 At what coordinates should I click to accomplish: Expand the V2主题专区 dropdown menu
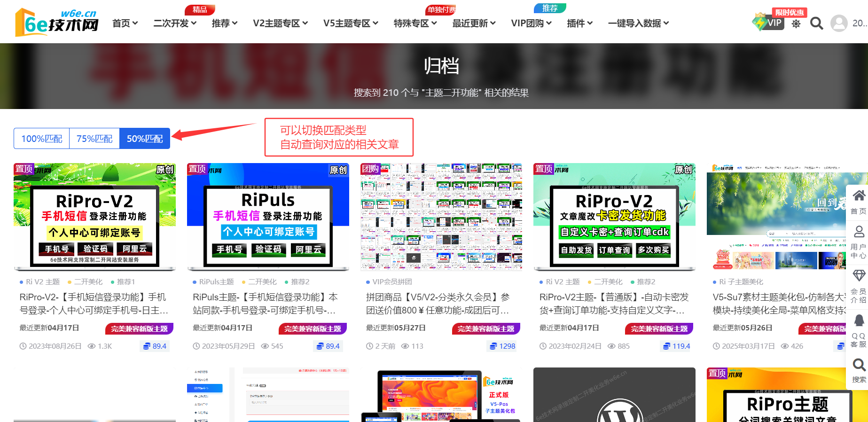click(x=280, y=23)
